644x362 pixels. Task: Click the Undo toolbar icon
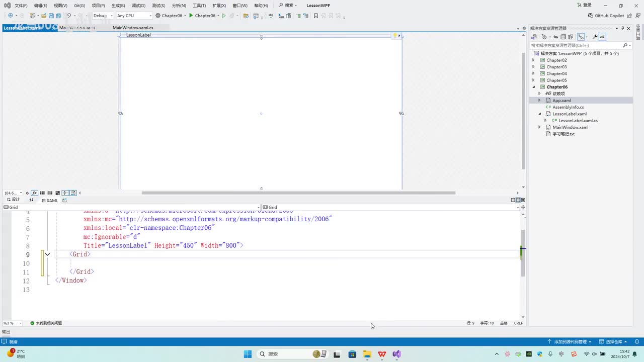[x=69, y=16]
